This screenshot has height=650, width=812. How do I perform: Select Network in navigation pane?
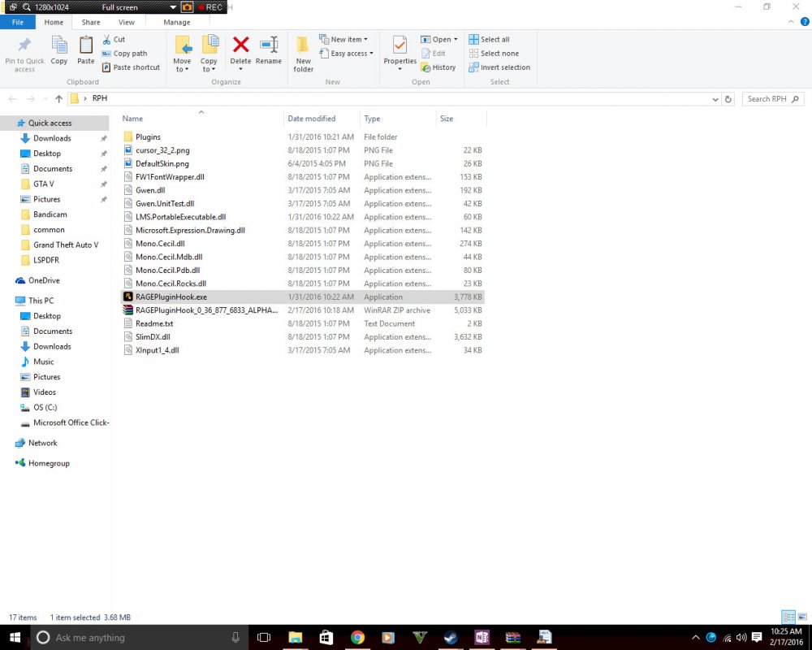tap(42, 443)
